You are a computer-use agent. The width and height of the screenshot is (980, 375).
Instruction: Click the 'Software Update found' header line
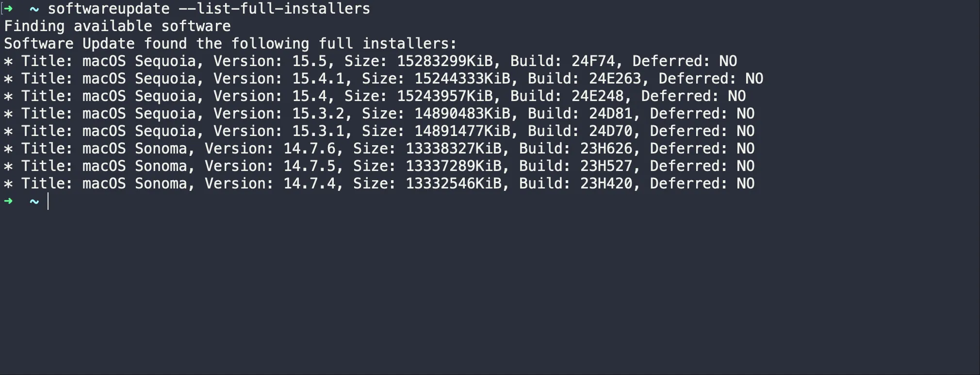tap(230, 44)
